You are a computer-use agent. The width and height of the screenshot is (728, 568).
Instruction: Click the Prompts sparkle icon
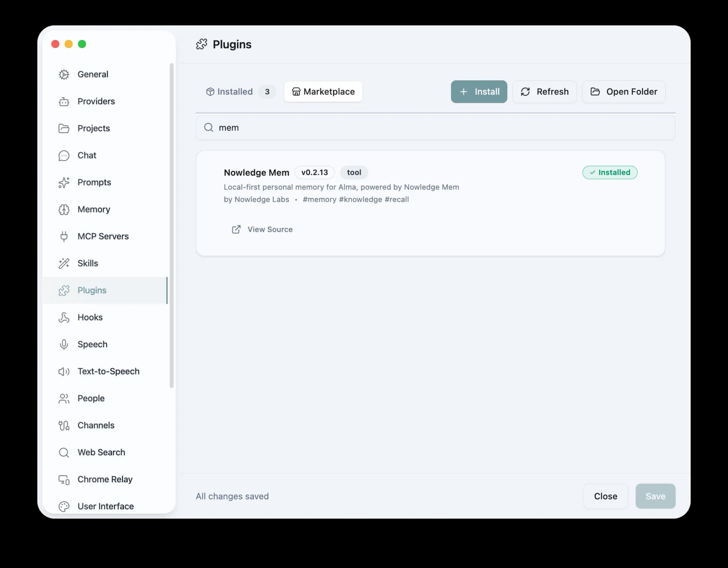[64, 182]
